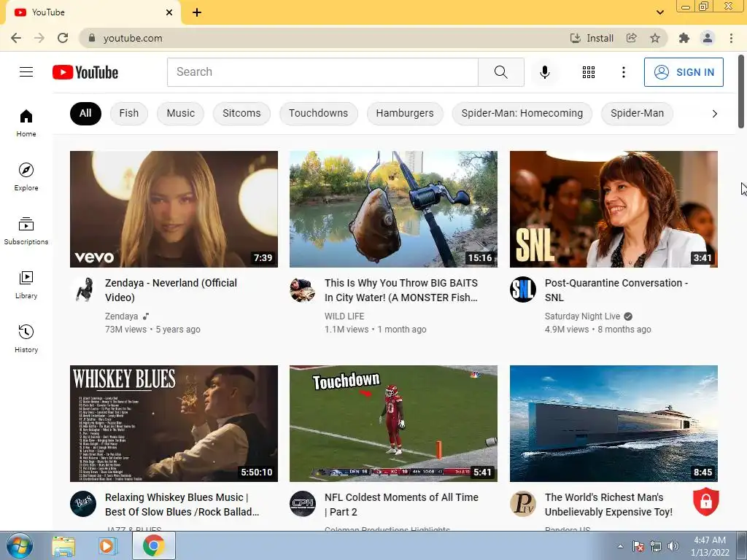Share this page icon in address bar

(632, 38)
